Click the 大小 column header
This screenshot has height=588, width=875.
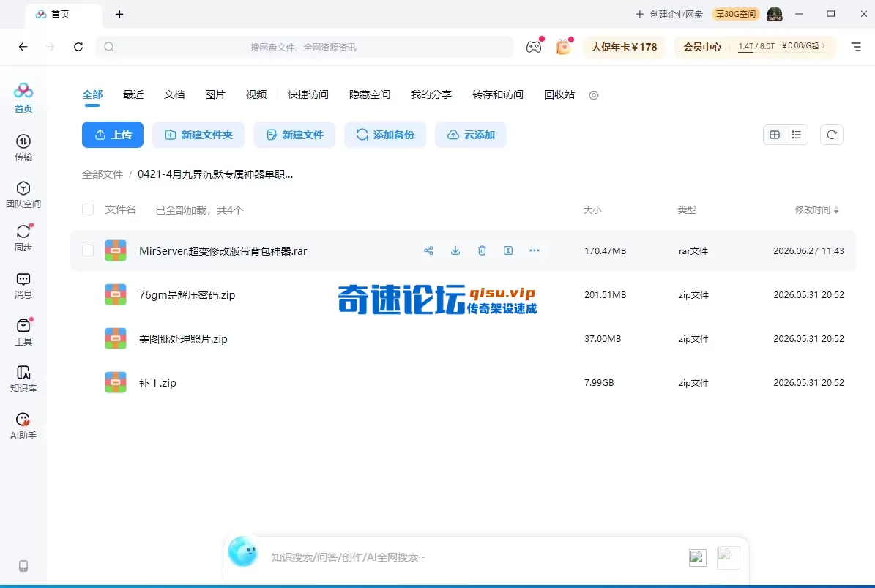click(x=592, y=209)
